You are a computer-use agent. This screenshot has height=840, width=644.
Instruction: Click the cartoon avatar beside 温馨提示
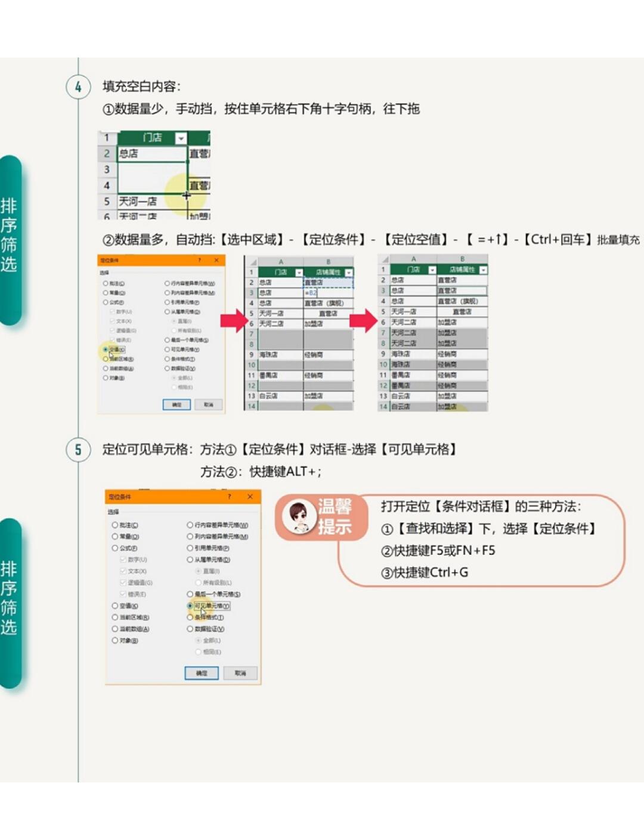pos(298,517)
